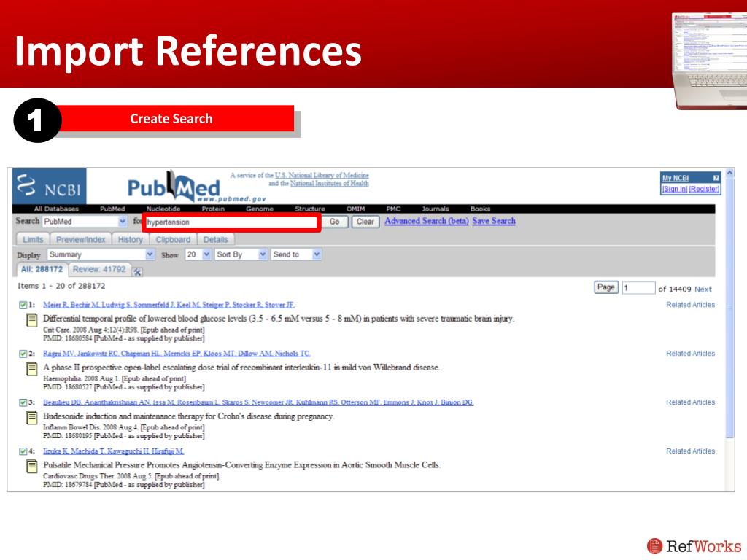This screenshot has width=747, height=560.
Task: Switch to the Limits tab
Action: click(33, 239)
